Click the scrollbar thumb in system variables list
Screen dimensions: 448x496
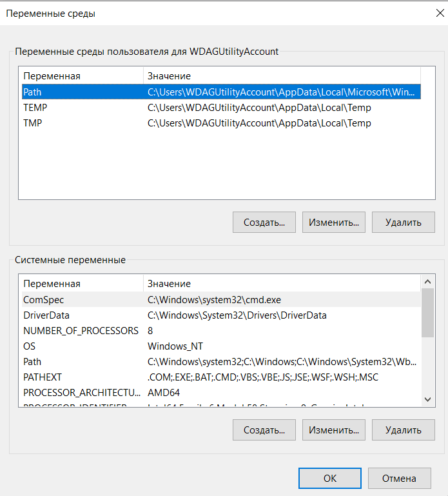click(427, 313)
